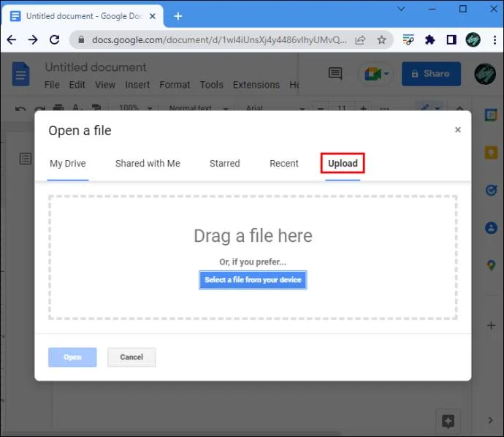Open the Insert menu
504x437 pixels.
tap(137, 85)
